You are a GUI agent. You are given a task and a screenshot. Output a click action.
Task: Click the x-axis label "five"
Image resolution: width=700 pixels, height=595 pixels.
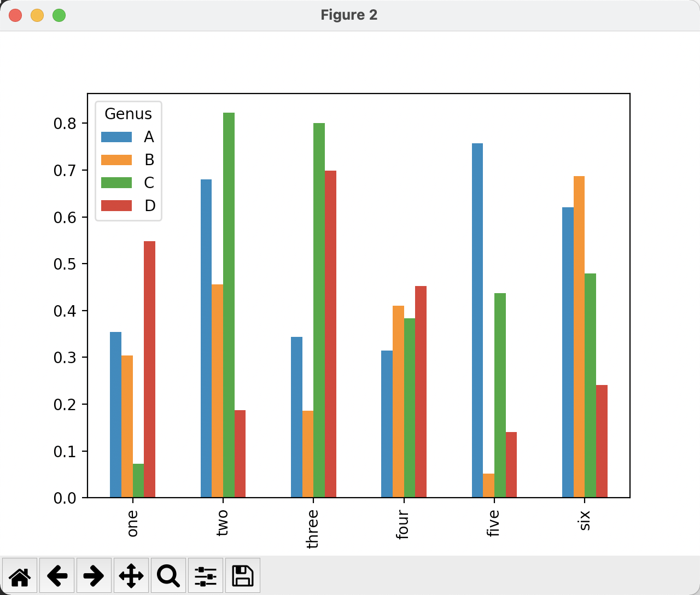(x=493, y=523)
